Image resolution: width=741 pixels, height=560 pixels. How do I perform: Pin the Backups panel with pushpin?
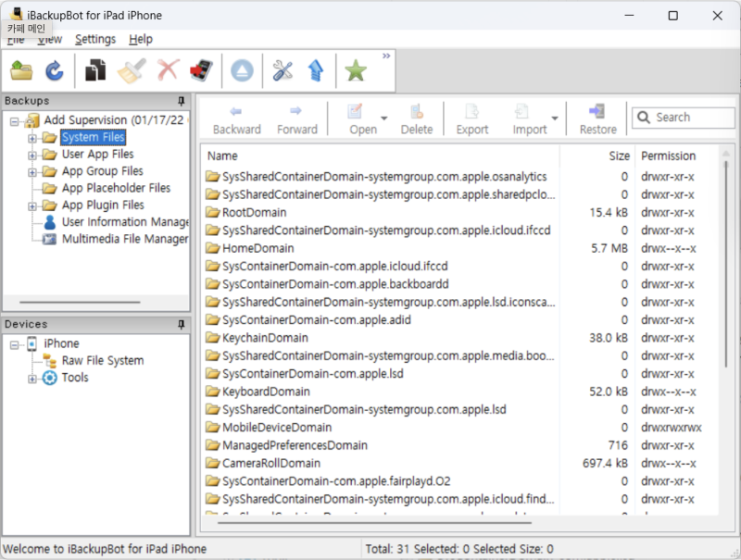tap(182, 100)
